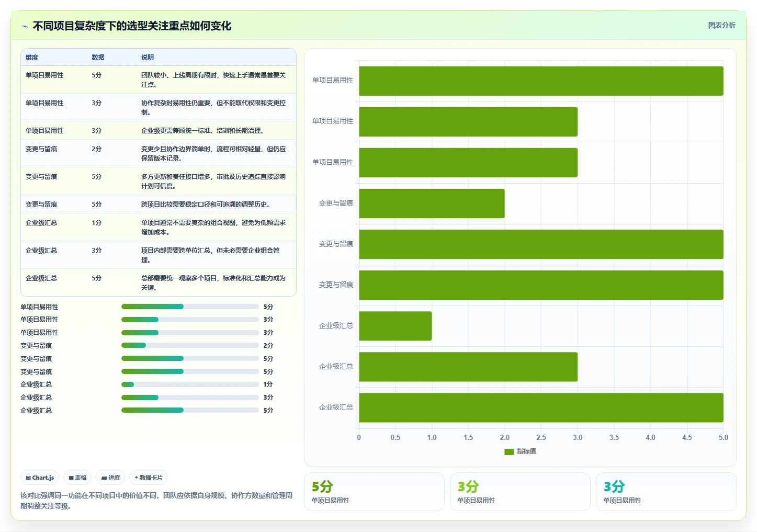
Task: Click the description starting with 总部需要统一观察多个项目
Action: point(213,282)
